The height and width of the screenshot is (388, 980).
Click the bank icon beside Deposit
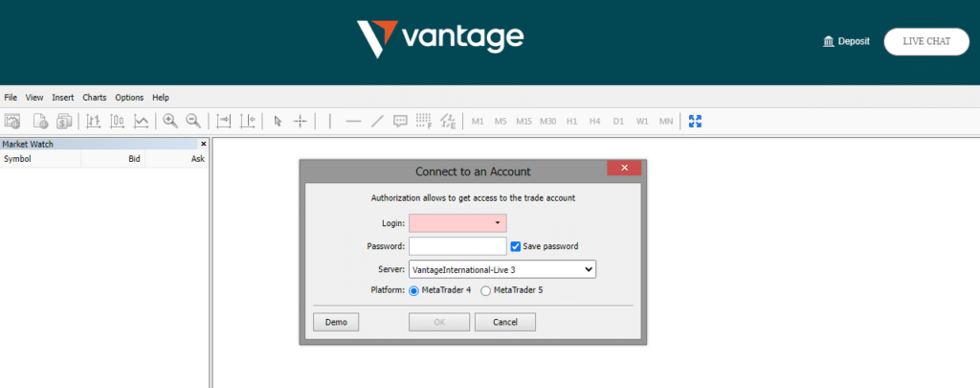(x=829, y=41)
